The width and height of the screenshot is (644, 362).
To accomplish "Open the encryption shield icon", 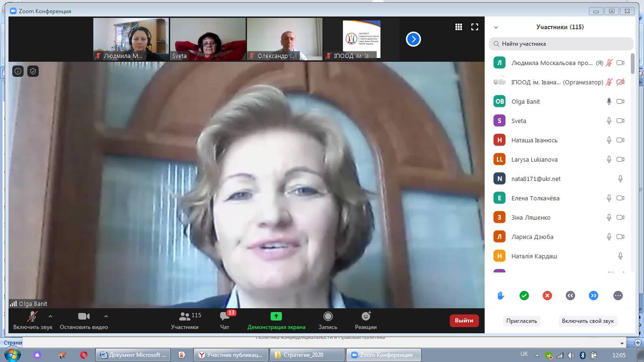I will click(33, 71).
